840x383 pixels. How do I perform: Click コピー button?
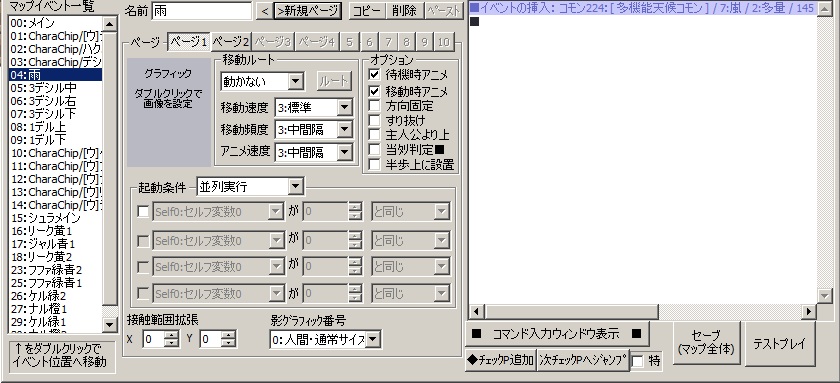367,11
